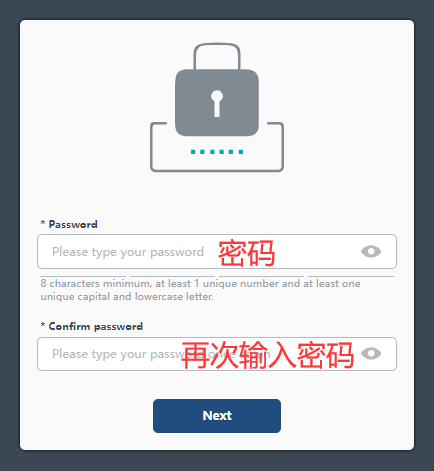
Task: Show password using the Password field eye icon
Action: tap(371, 252)
